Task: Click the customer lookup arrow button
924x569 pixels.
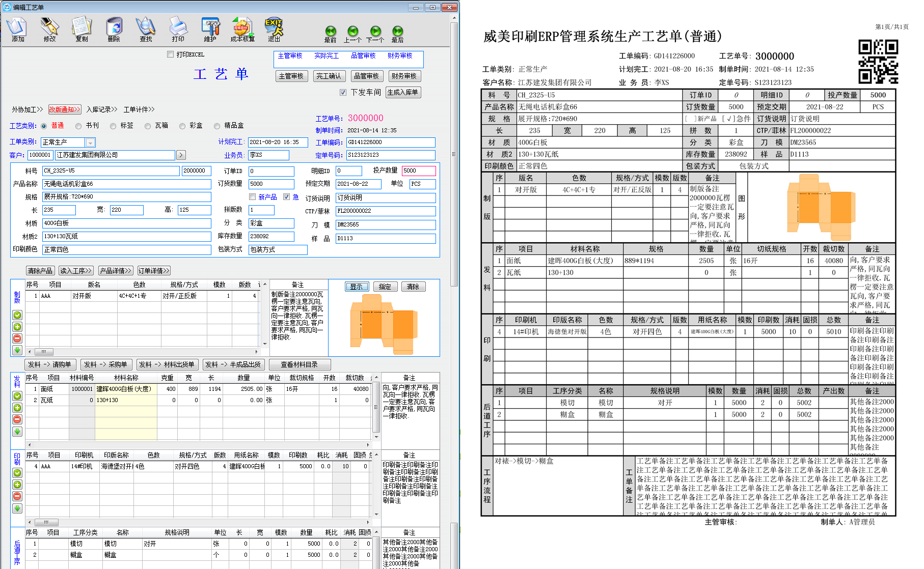Action: [181, 155]
